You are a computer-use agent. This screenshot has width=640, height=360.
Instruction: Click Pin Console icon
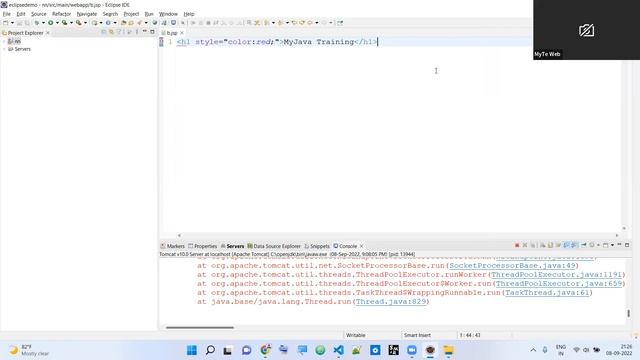pyautogui.click(x=584, y=245)
